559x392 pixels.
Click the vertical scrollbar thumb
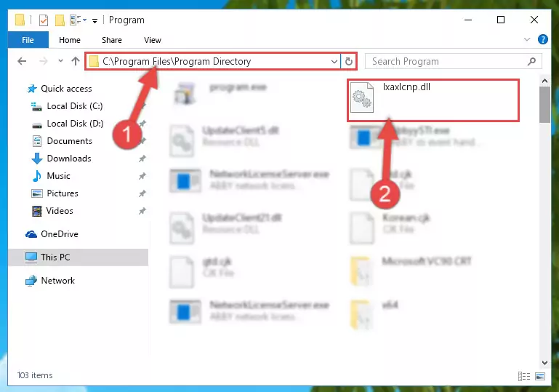click(544, 105)
